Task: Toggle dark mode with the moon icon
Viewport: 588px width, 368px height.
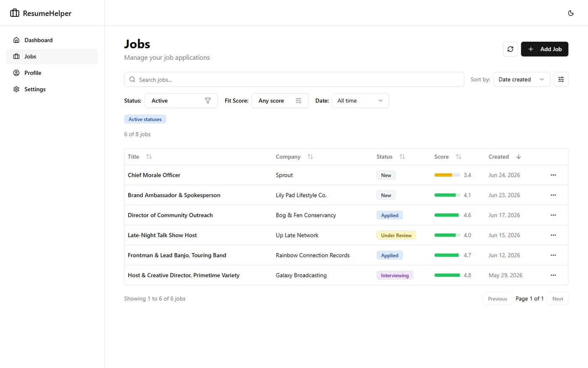Action: 571,13
